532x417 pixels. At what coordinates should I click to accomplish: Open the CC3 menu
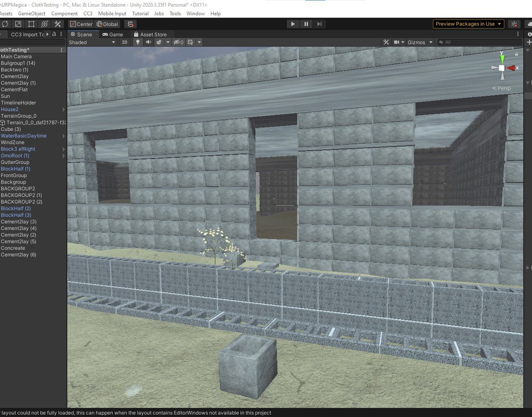tap(88, 13)
